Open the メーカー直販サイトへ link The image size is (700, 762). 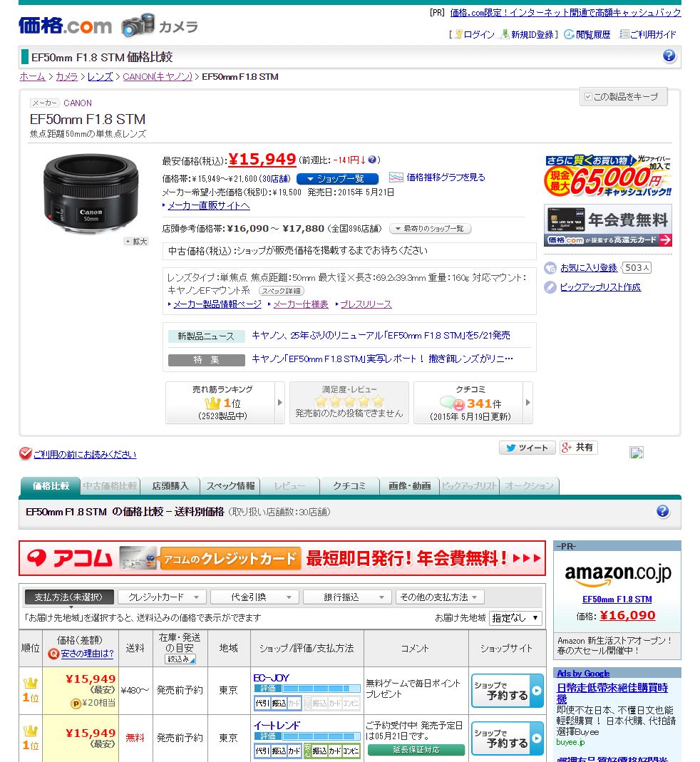(x=209, y=205)
